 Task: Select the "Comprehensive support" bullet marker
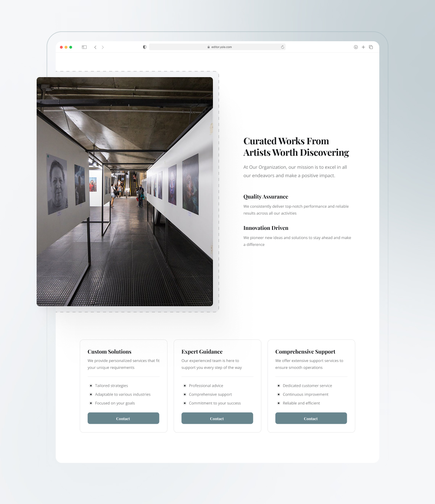(185, 394)
